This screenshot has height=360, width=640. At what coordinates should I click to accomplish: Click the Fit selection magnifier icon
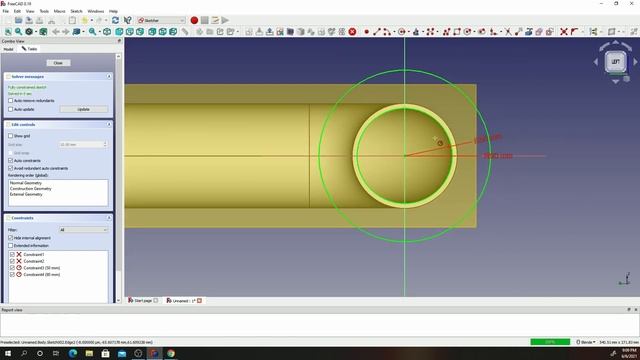(18, 32)
